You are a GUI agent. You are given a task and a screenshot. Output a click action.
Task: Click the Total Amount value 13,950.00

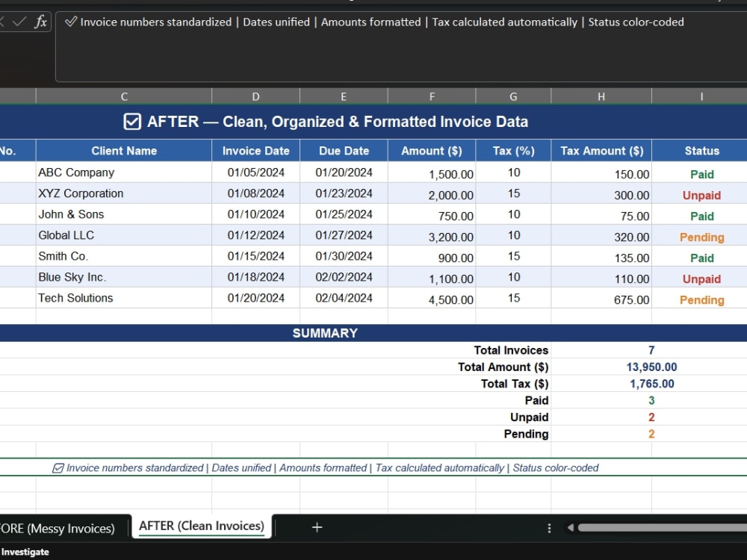651,367
